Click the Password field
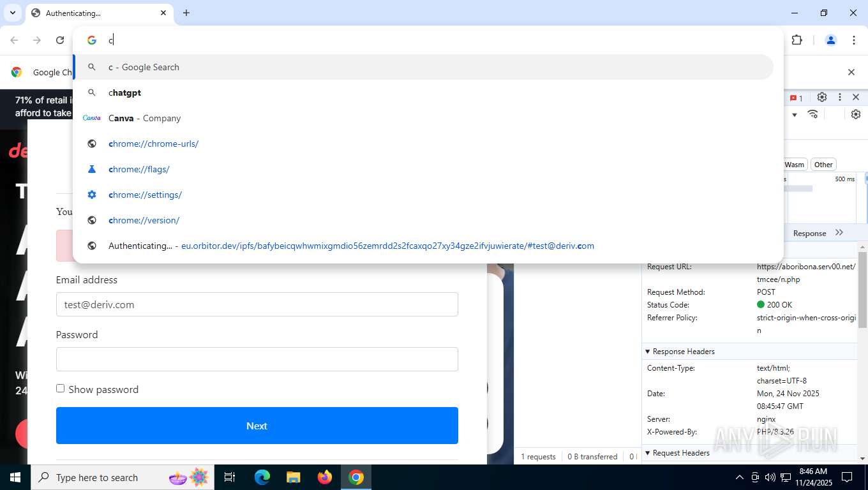Viewport: 868px width, 490px height. click(x=257, y=359)
